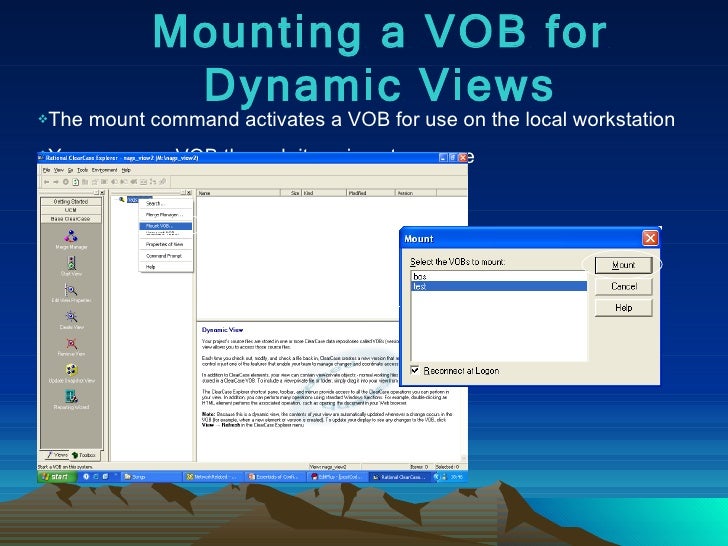The height and width of the screenshot is (546, 728).
Task: Click the Start View traffic light icon
Action: 71,263
